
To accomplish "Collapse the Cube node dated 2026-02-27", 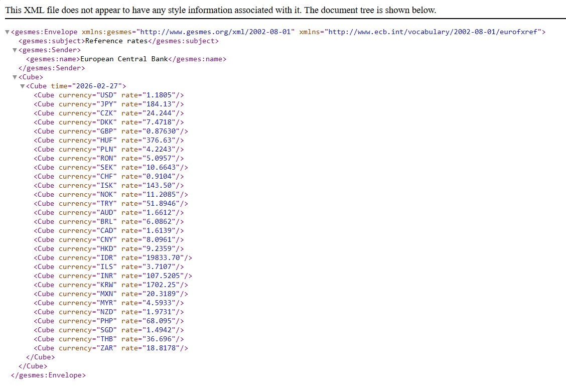I will 22,86.
